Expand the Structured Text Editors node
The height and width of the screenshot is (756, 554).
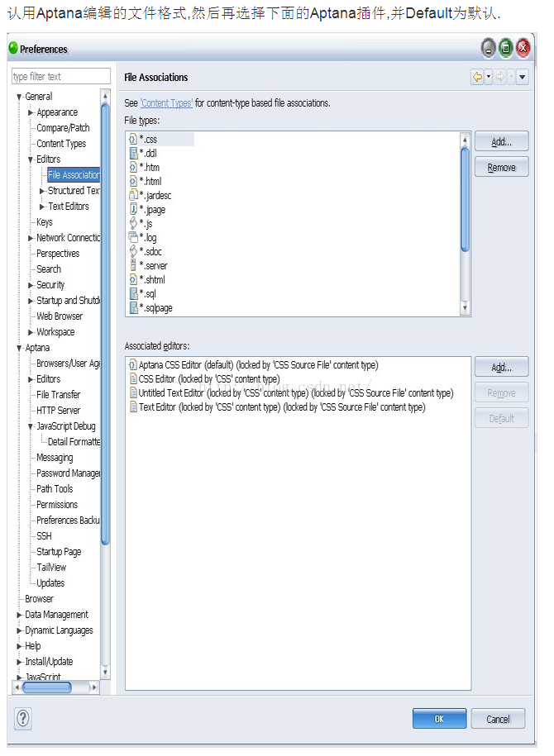point(42,191)
